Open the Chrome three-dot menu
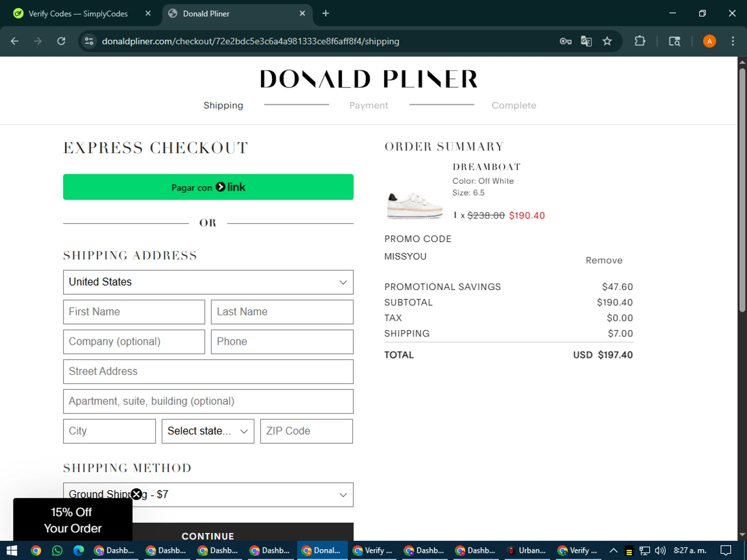 coord(733,41)
